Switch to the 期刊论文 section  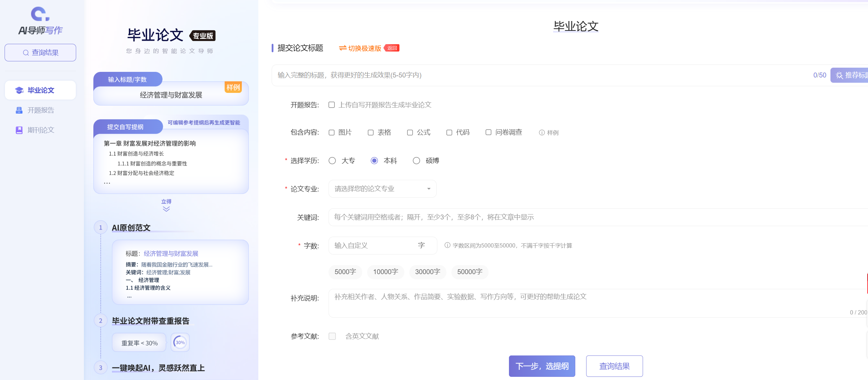[41, 130]
